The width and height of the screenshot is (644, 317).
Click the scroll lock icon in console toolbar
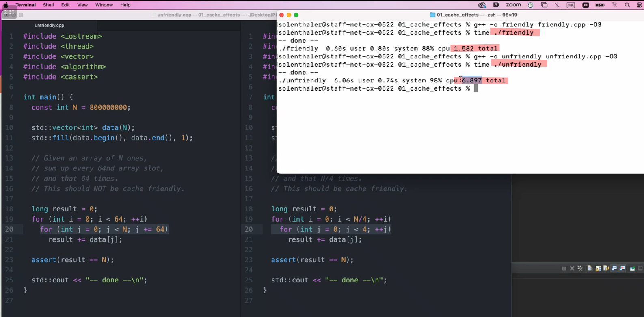click(x=598, y=268)
